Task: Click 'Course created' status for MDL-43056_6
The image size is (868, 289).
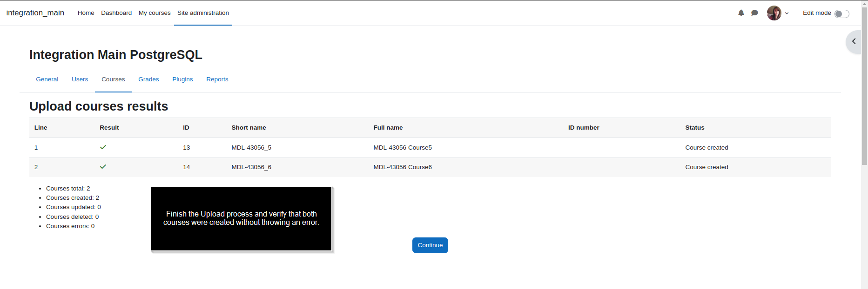Action: pos(707,167)
